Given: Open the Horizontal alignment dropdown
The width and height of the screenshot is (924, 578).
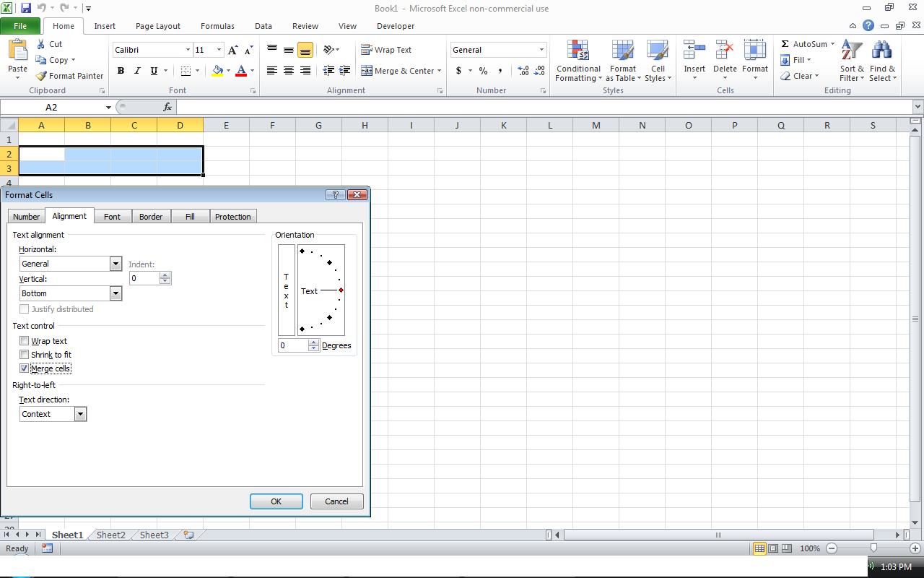Looking at the screenshot, I should pos(115,263).
